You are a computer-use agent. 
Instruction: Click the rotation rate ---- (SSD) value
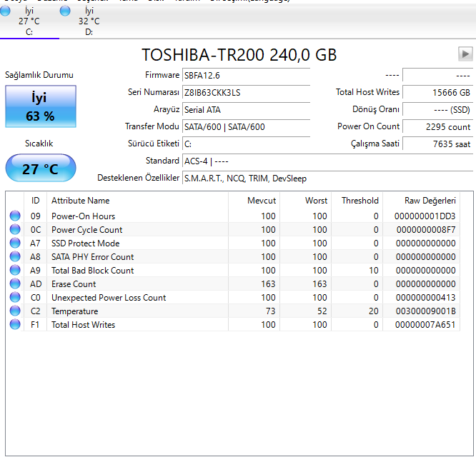pyautogui.click(x=437, y=110)
